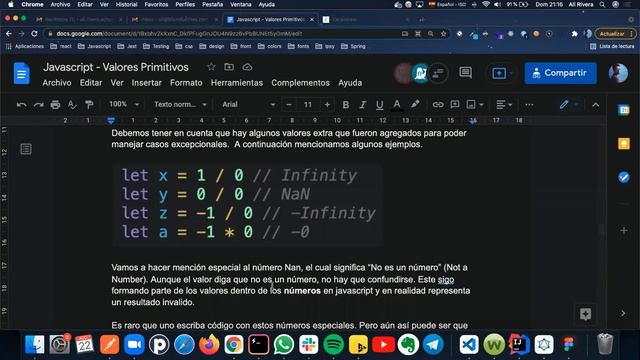Viewport: 640px width, 360px height.
Task: Collapse the side panel arrow
Action: (x=623, y=313)
